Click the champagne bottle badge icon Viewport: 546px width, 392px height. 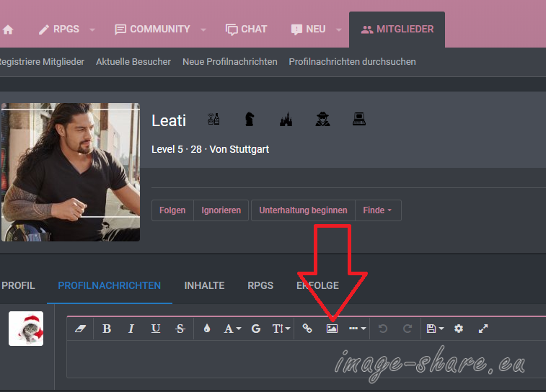[x=213, y=120]
